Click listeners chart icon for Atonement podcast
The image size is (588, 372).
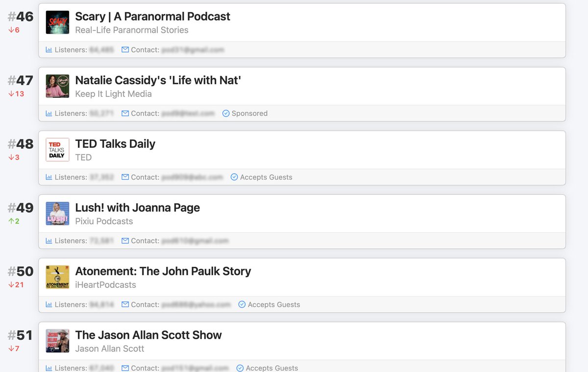point(49,304)
